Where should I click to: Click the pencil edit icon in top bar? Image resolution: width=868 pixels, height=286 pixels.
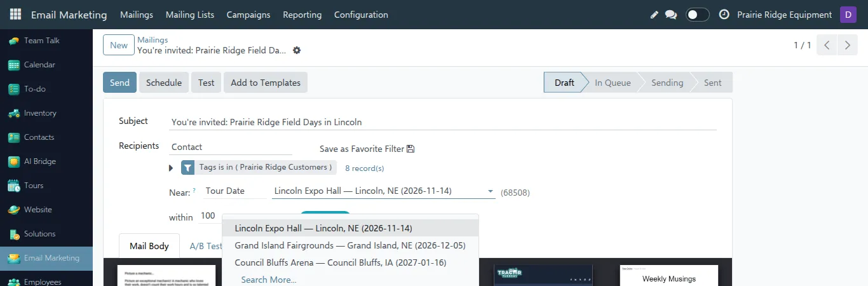tap(654, 15)
